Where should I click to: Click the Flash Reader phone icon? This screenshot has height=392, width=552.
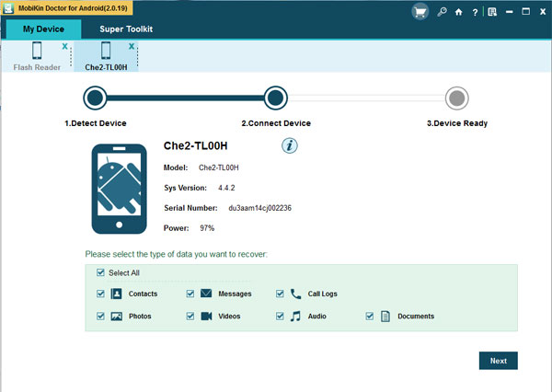click(37, 51)
